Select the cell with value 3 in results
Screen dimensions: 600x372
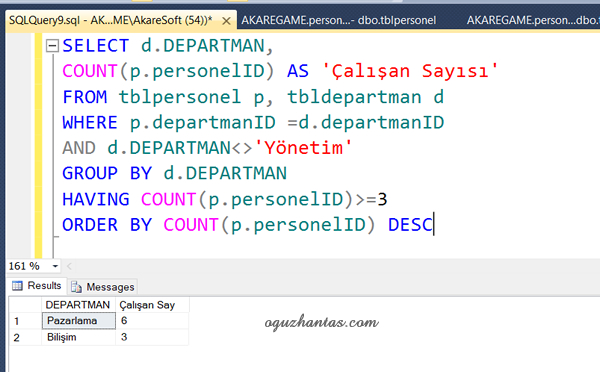(152, 337)
